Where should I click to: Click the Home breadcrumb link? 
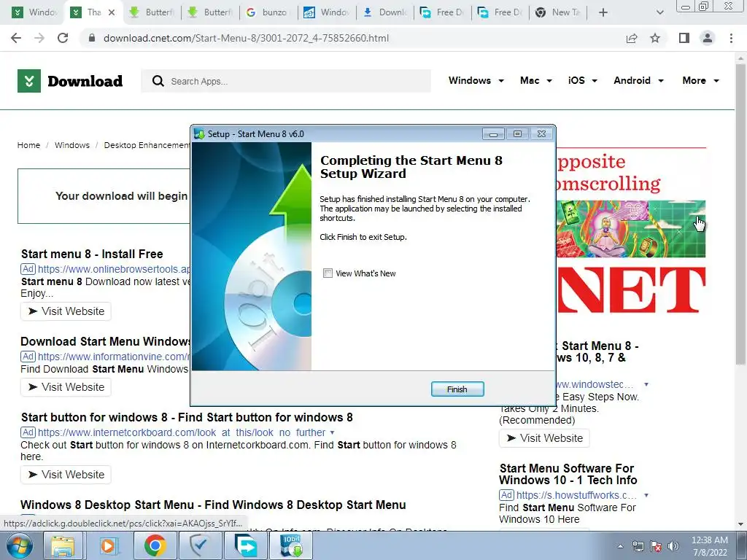[x=28, y=145]
